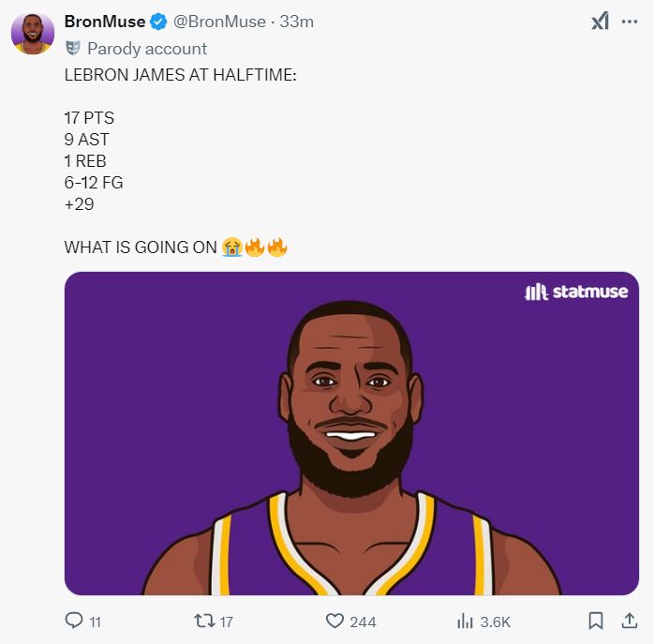The height and width of the screenshot is (644, 654).
Task: Click the 244 likes count
Action: pyautogui.click(x=363, y=622)
